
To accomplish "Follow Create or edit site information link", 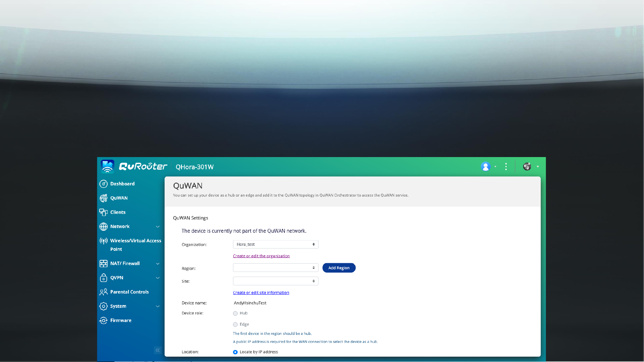I will [261, 293].
